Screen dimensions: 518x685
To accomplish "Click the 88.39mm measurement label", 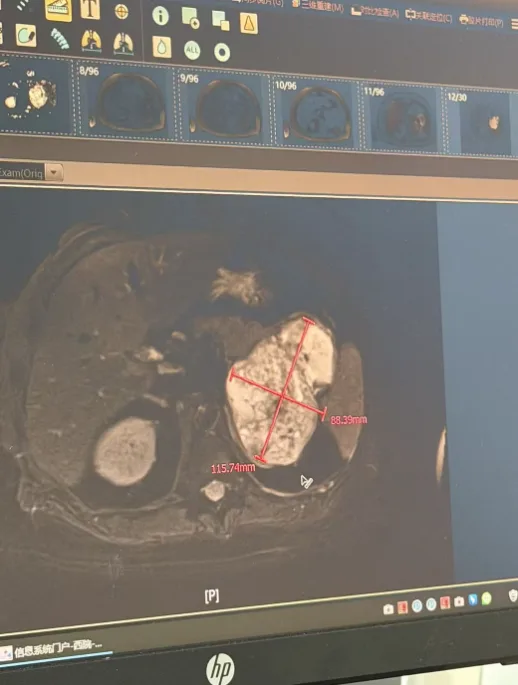I will 349,420.
